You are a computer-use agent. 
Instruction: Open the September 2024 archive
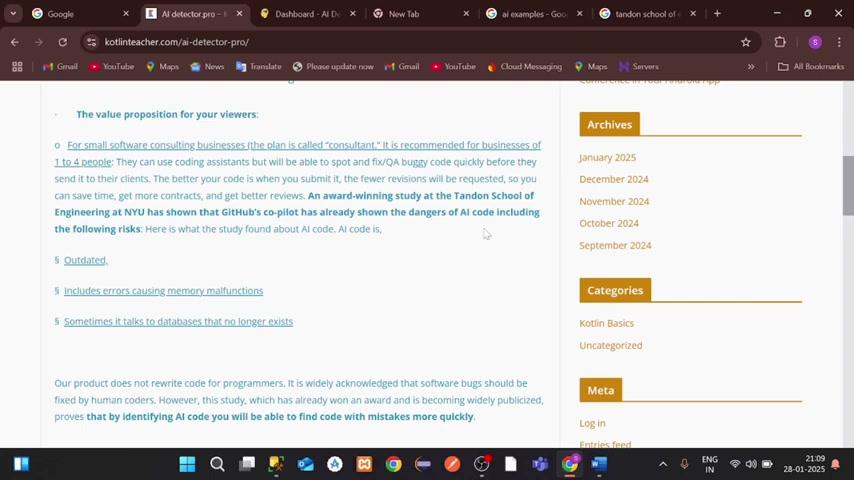pyautogui.click(x=615, y=246)
